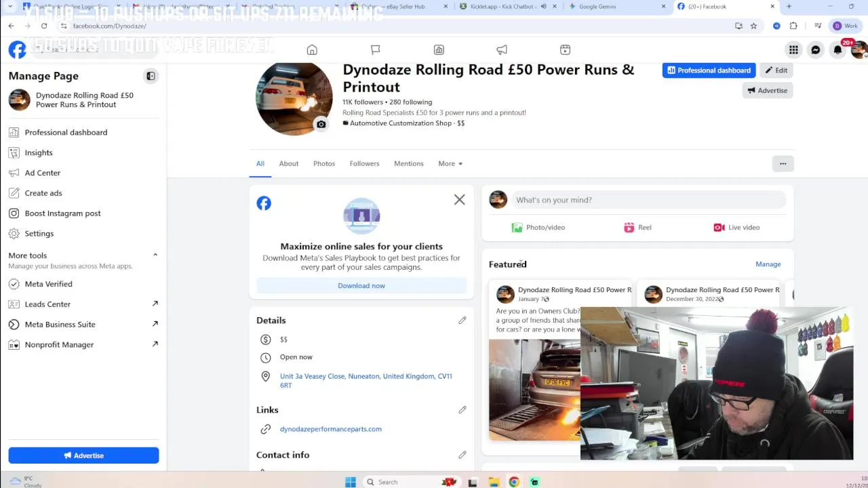
Task: Open Pages flag icon in top bar
Action: pos(375,49)
